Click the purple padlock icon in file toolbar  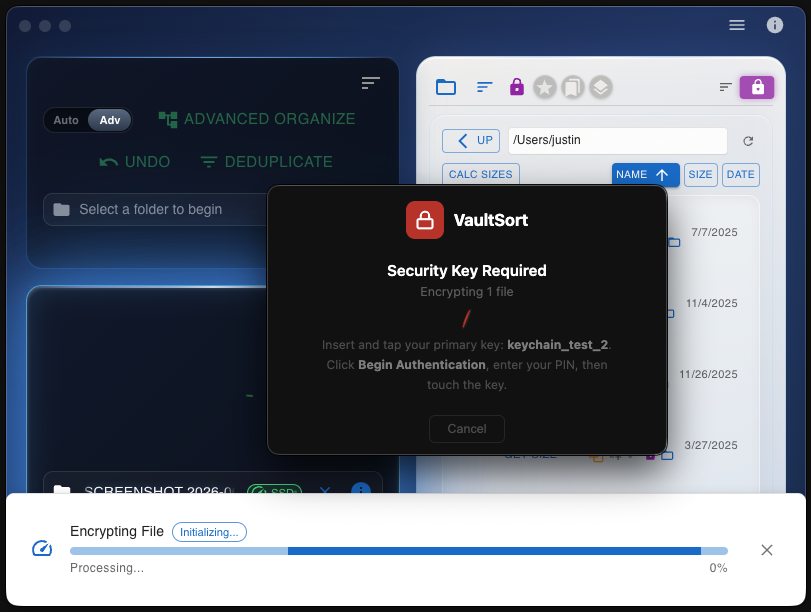517,87
